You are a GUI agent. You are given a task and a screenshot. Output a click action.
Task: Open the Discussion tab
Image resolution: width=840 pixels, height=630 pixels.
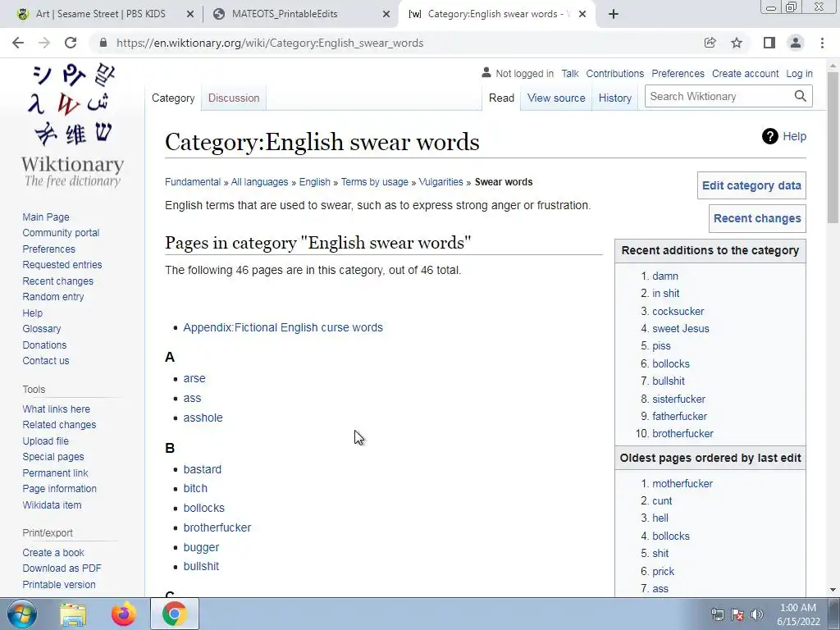pos(234,98)
